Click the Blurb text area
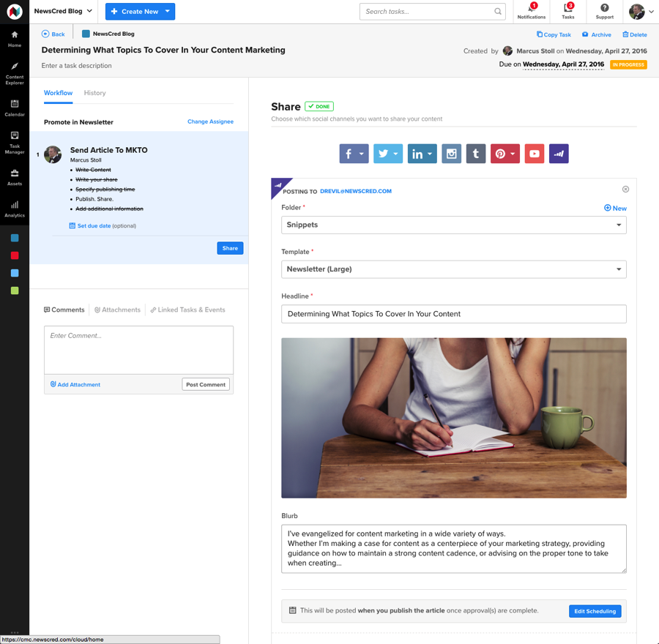The image size is (659, 644). coord(453,549)
